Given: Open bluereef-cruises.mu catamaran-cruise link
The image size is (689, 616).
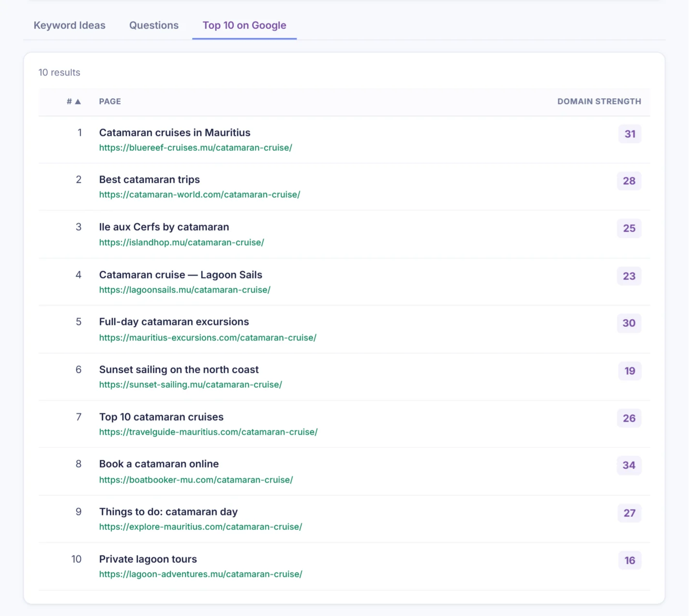Looking at the screenshot, I should pyautogui.click(x=195, y=147).
